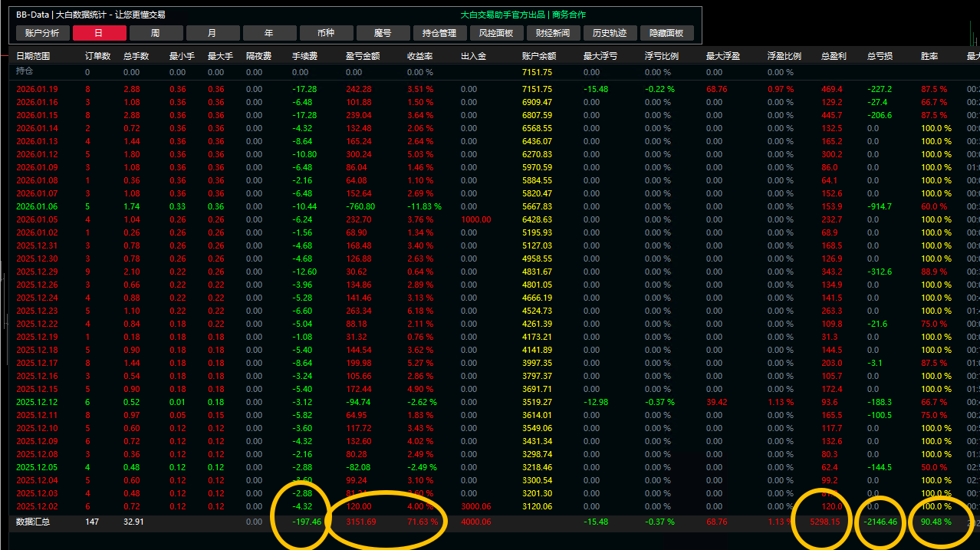Click the 6909.47 account balance cell
Viewport: 980px width, 550px height.
(537, 102)
